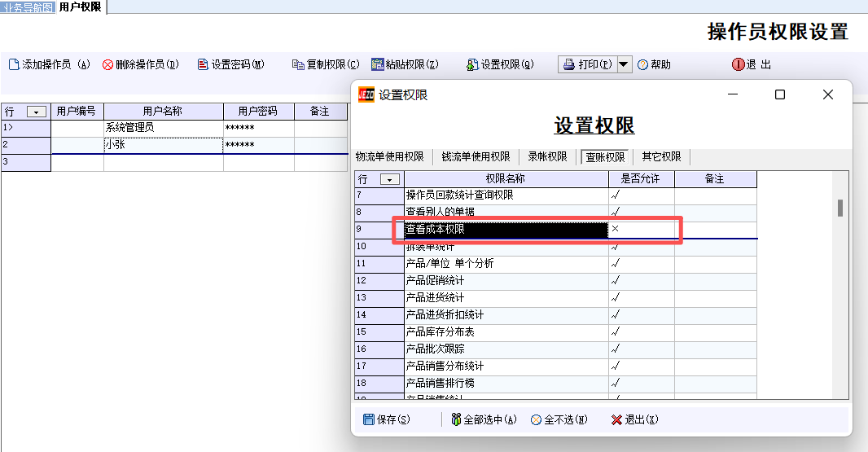The image size is (868, 452).
Task: Select user 系统管理员 in the user table
Action: click(164, 128)
